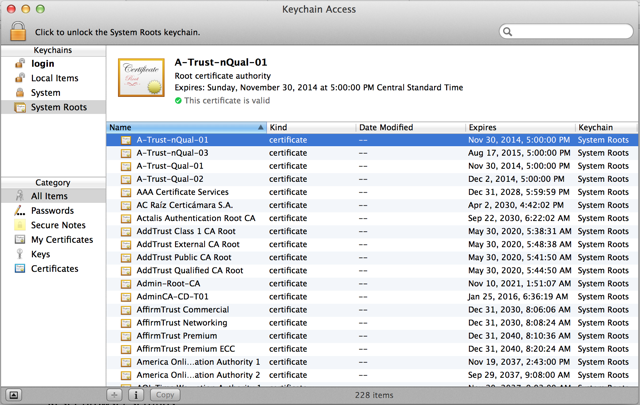Viewport: 640px width, 405px height.
Task: Click certificate icon beside Actalis Authentication Root CA
Action: click(126, 219)
